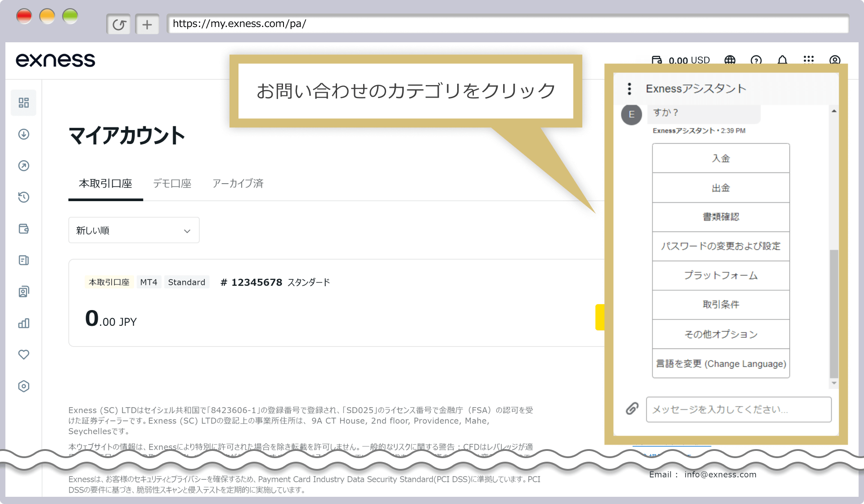The image size is (864, 504).
Task: Click the attachment paperclip icon in chat
Action: coord(632,409)
